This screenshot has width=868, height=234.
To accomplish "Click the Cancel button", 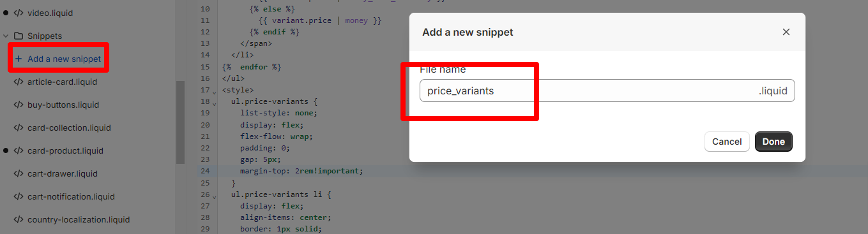I will click(727, 142).
